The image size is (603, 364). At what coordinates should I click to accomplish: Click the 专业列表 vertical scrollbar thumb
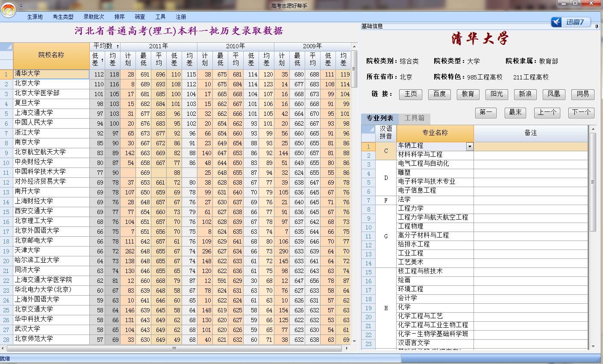coord(593,182)
